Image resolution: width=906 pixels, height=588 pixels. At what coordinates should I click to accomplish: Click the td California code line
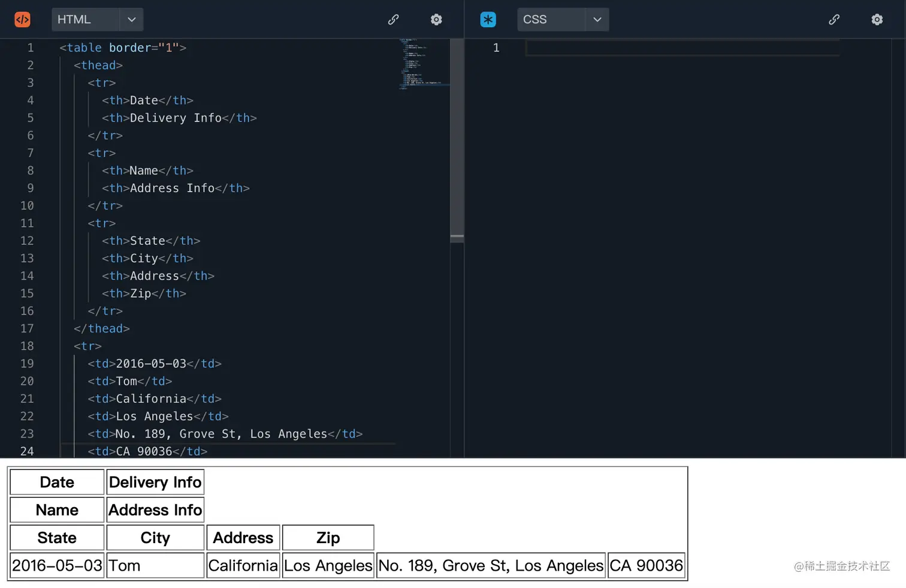click(155, 399)
